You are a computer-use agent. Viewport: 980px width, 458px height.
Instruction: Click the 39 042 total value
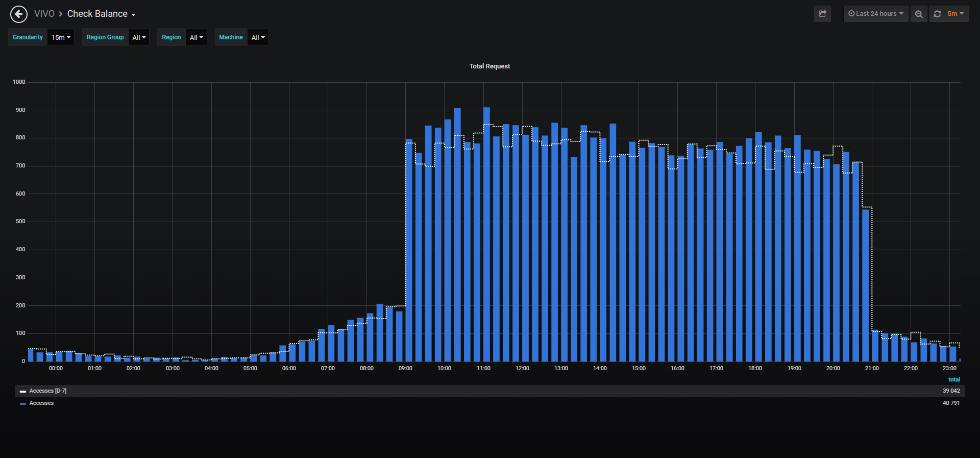(x=951, y=391)
